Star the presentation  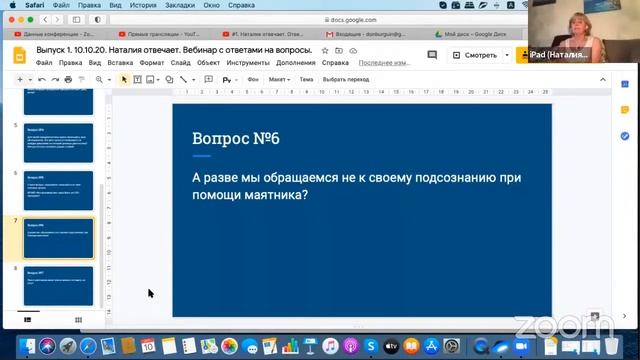click(x=325, y=51)
